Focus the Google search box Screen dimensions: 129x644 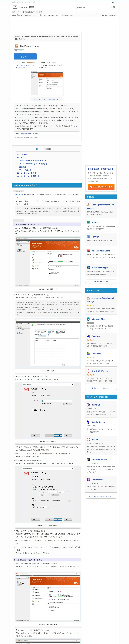pos(94,7)
